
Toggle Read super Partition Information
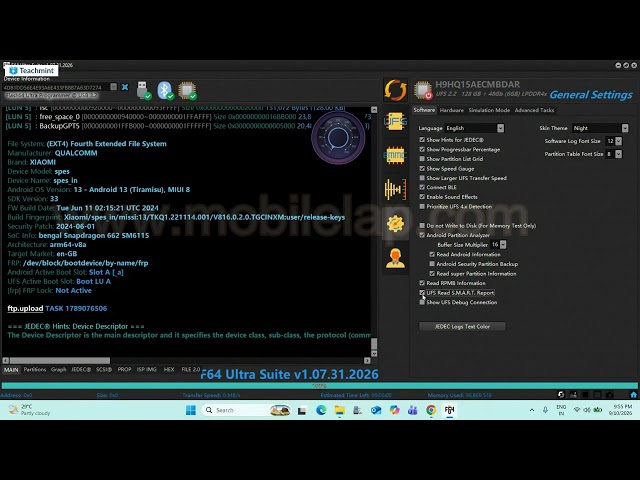432,273
